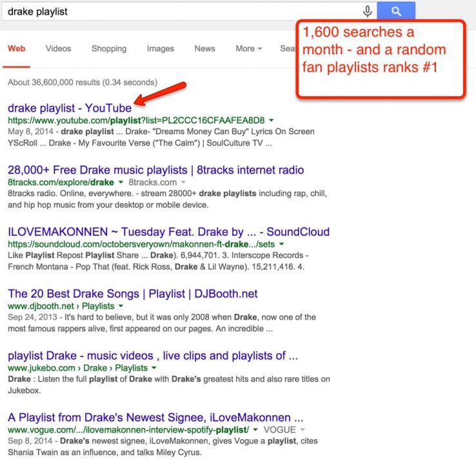476x459 pixels.
Task: Click 'About 36,600,000 results' stats text
Action: 83,83
